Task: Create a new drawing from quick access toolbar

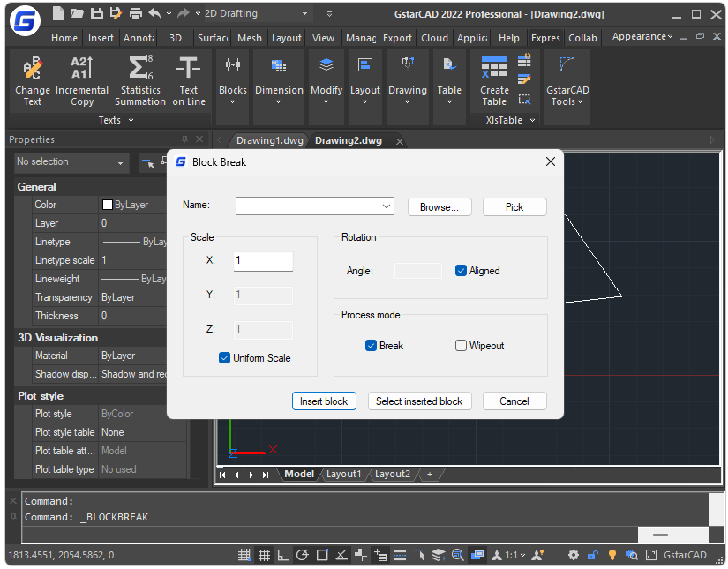Action: tap(58, 13)
